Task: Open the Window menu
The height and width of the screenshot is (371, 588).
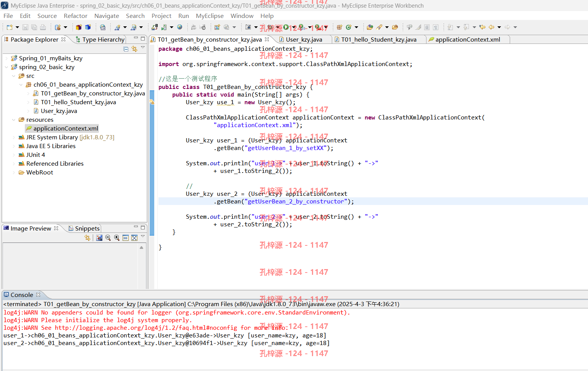Action: 242,16
